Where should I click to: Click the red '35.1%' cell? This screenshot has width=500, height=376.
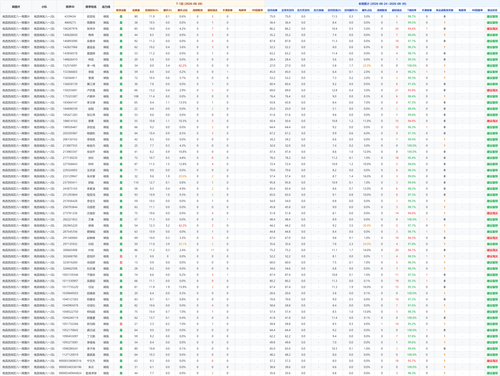182,244
